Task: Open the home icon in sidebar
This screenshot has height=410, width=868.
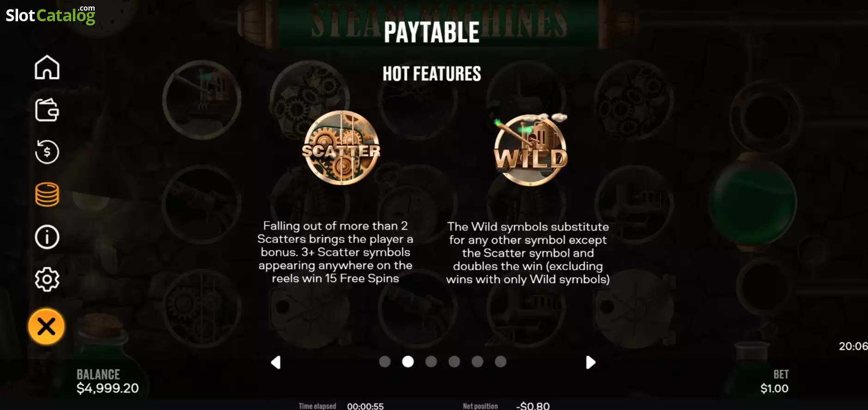Action: 47,67
